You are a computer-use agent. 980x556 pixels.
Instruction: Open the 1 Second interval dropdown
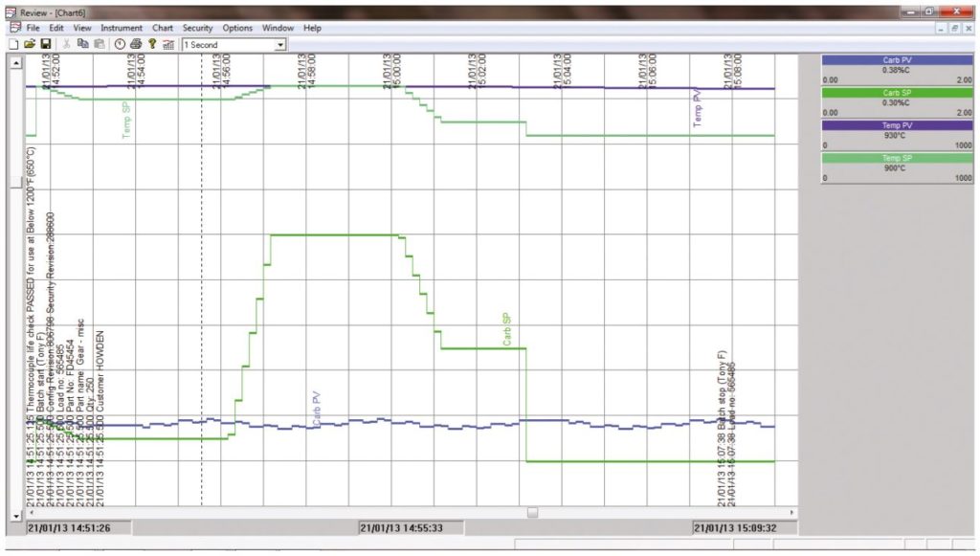click(x=279, y=42)
